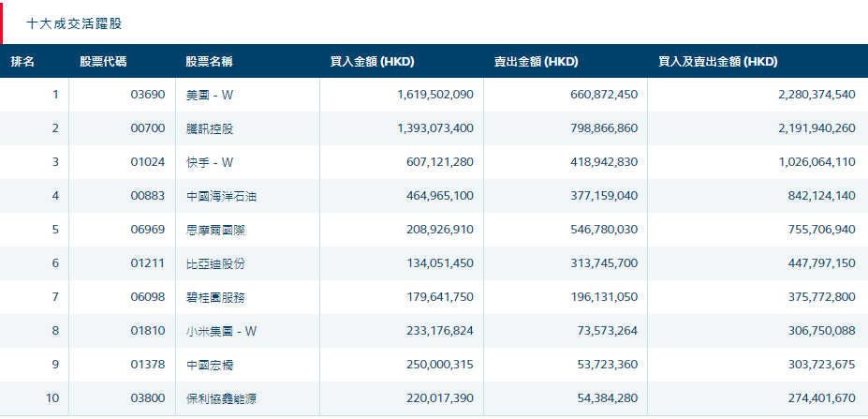868x419 pixels.
Task: Click the 騰訊控股 stock name
Action: point(209,128)
